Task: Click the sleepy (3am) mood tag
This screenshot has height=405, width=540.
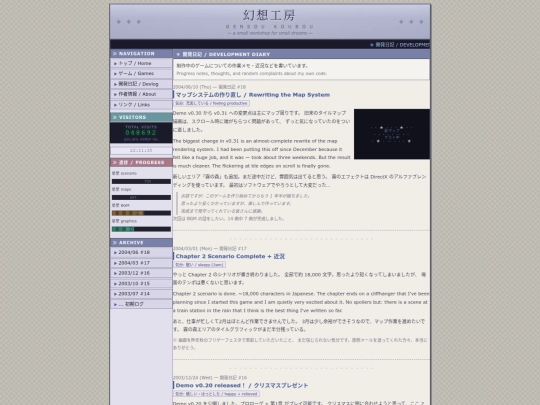Action: point(199,265)
